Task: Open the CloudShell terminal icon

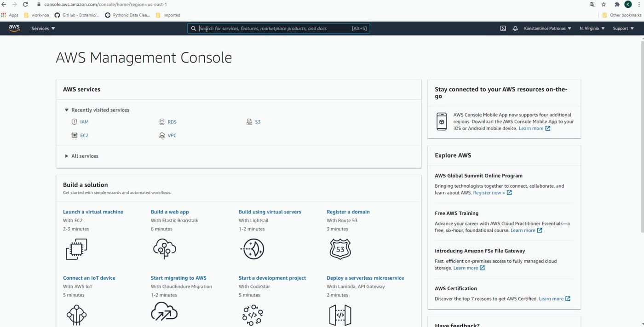Action: [x=503, y=29]
